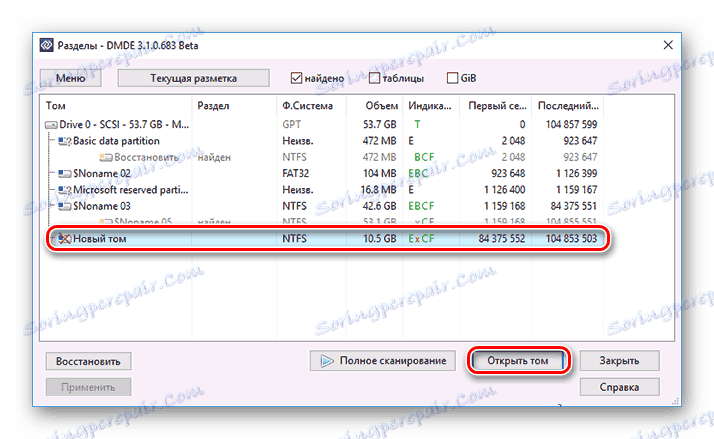Image resolution: width=714 pixels, height=439 pixels.
Task: Select the Новый том row
Action: coord(327,239)
